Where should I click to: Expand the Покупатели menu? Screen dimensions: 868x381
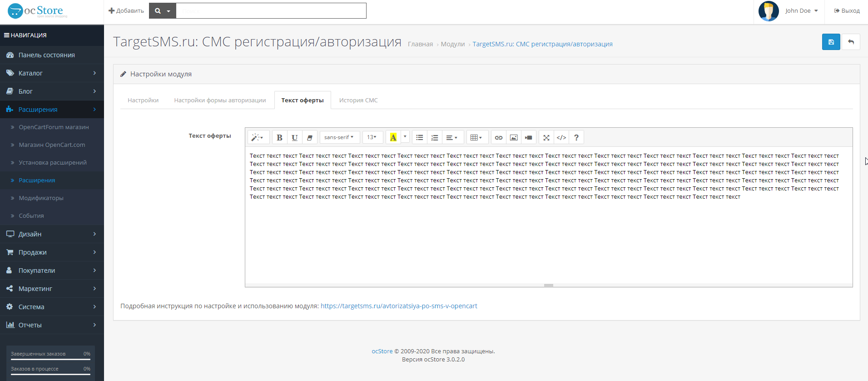pyautogui.click(x=52, y=271)
